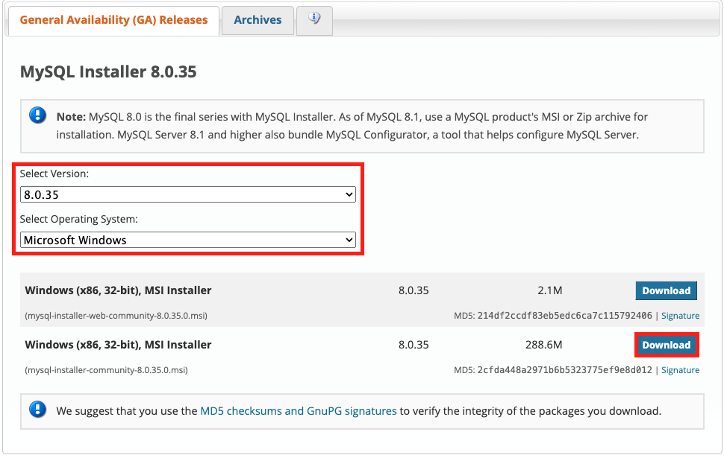
Task: Click the Select Version label
Action: [54, 174]
